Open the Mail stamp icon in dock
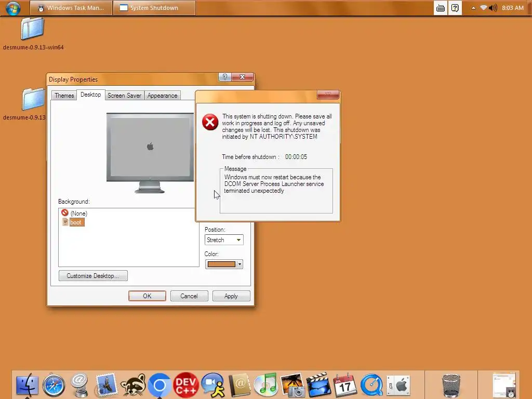The image size is (532, 399). (106, 385)
